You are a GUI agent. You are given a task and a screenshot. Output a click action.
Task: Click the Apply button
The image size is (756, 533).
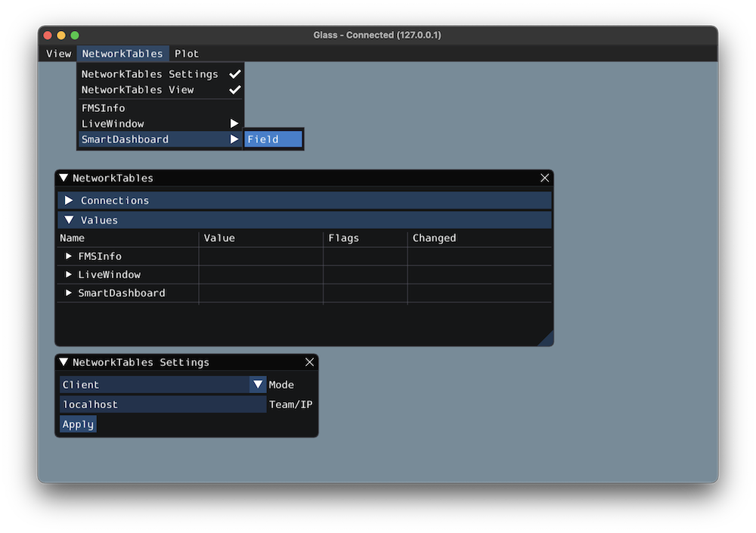pos(78,424)
